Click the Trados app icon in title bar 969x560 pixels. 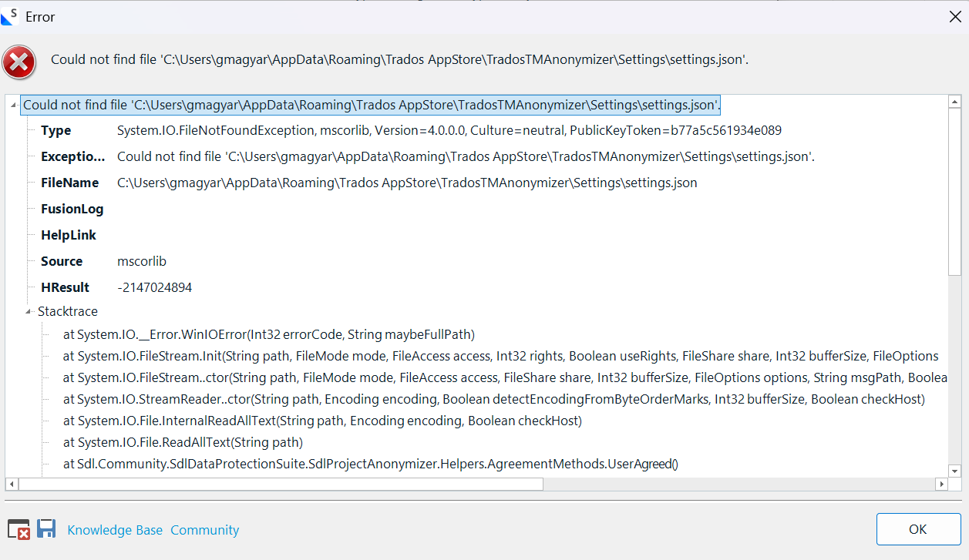[x=10, y=16]
